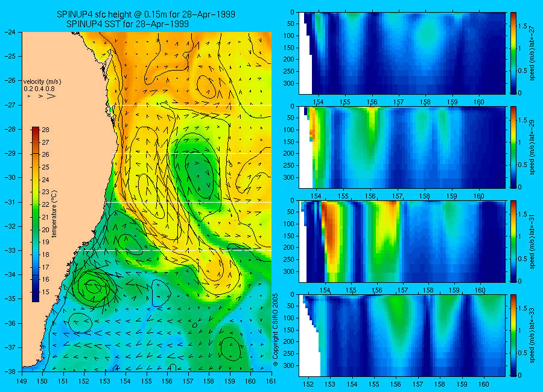The height and width of the screenshot is (392, 543).
Task: Click the SST temperature colorbar on the map
Action: 36,214
